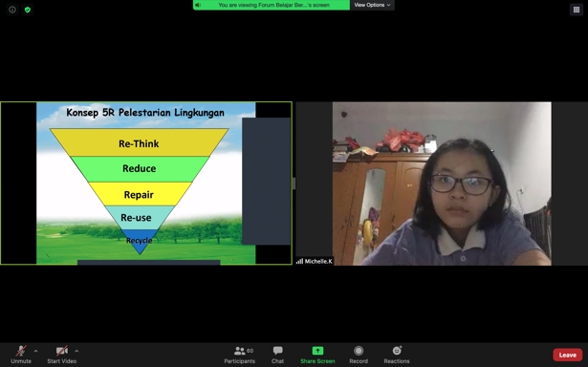Click the 'You are viewing' screen share banner
This screenshot has width=588, height=367.
pos(272,5)
